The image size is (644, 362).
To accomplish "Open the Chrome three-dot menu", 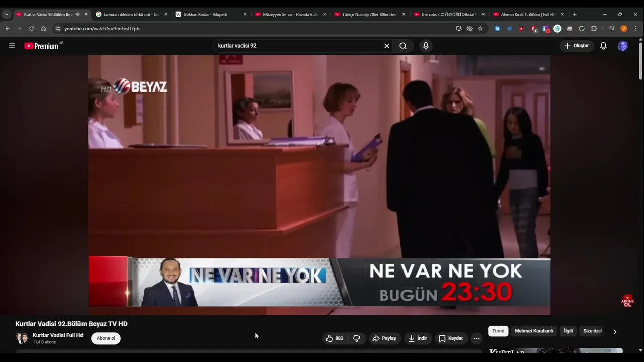I will coord(636,29).
